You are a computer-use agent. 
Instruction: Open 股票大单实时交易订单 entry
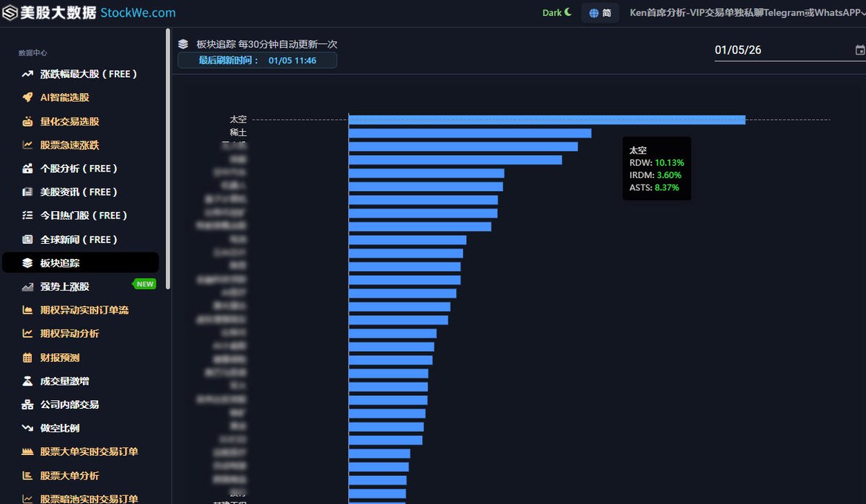(x=89, y=452)
